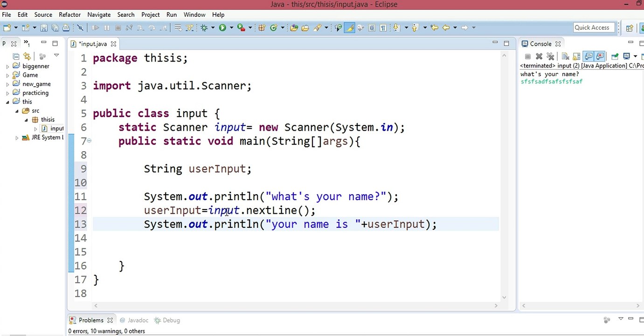Click Clear Console icon

[565, 56]
